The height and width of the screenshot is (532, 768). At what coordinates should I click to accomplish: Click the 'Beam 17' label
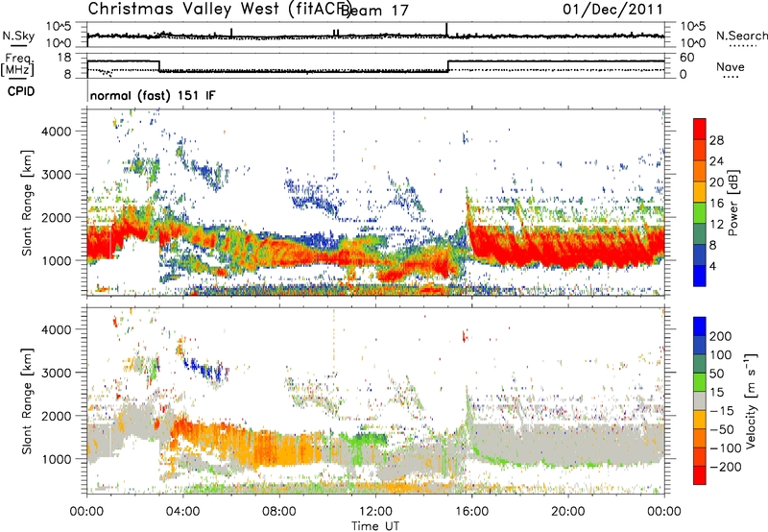pyautogui.click(x=374, y=10)
